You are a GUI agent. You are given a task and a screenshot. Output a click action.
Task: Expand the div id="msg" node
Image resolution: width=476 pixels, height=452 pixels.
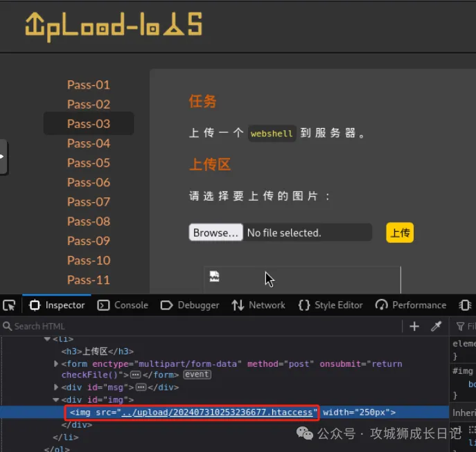56,387
